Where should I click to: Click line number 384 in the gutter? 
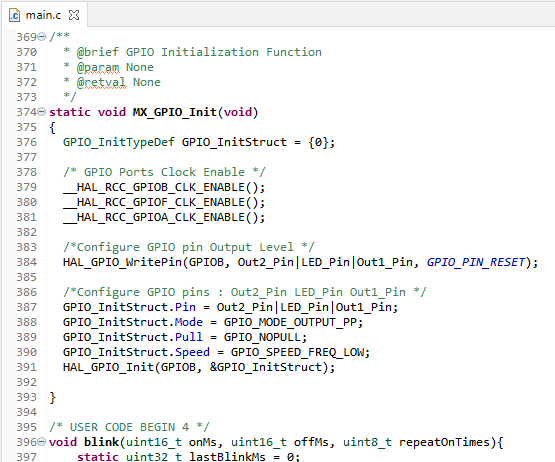pos(26,262)
